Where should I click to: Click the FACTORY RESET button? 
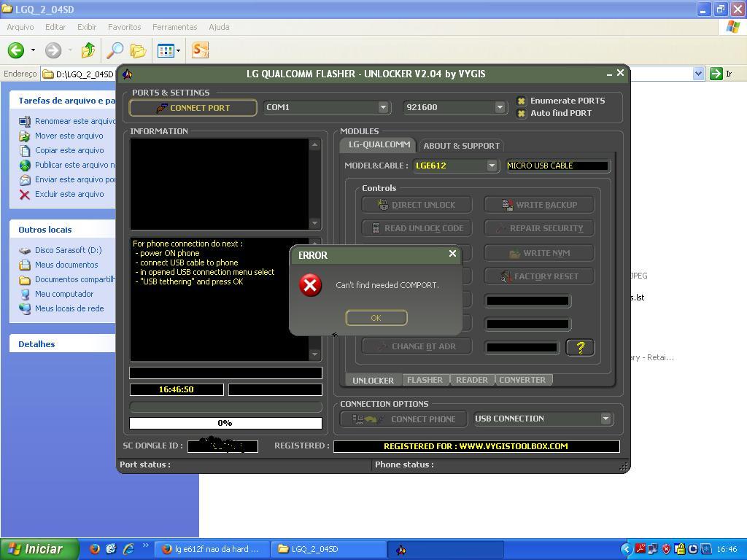coord(539,276)
